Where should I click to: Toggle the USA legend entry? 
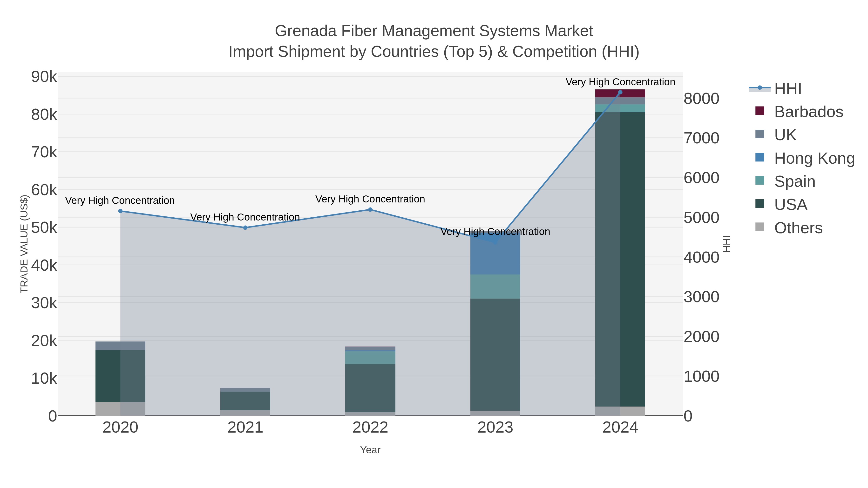click(x=781, y=204)
